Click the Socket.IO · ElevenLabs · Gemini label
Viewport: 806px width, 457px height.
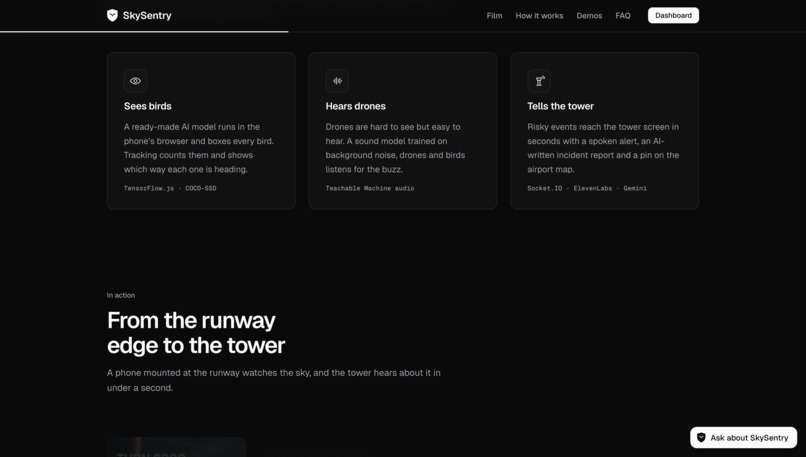pos(587,188)
